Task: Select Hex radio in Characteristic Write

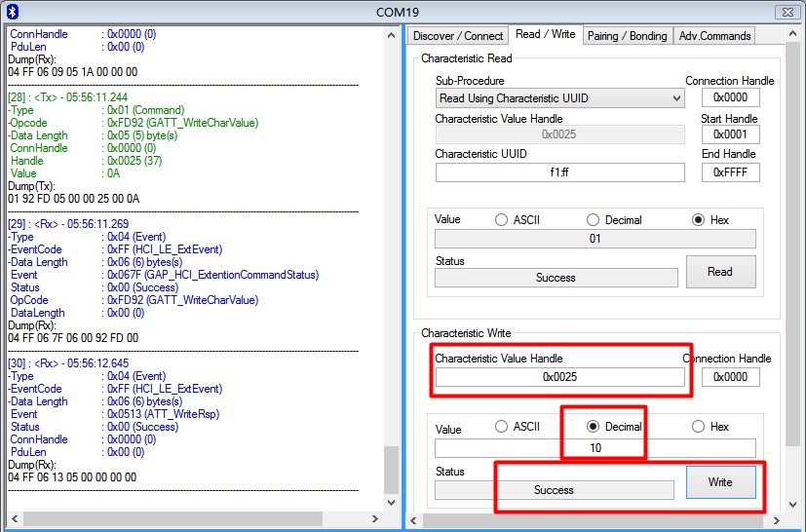Action: point(698,427)
